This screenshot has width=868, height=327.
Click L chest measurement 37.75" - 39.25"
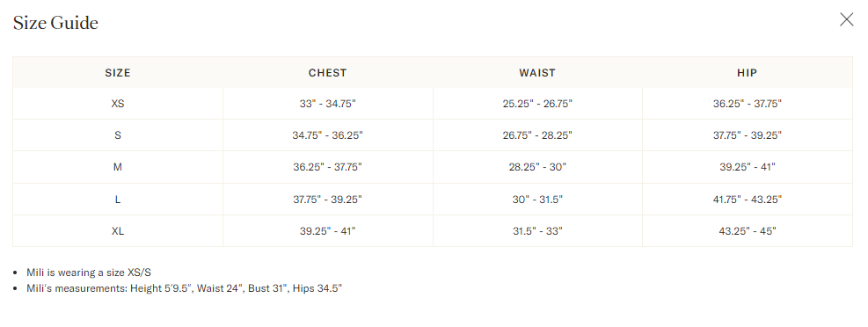[x=328, y=200]
